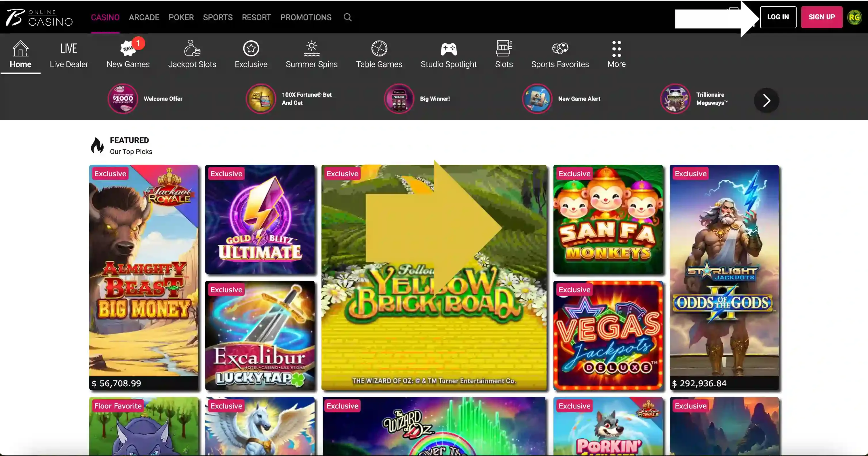The image size is (868, 456).
Task: Switch to the RESORT section
Action: pos(256,17)
